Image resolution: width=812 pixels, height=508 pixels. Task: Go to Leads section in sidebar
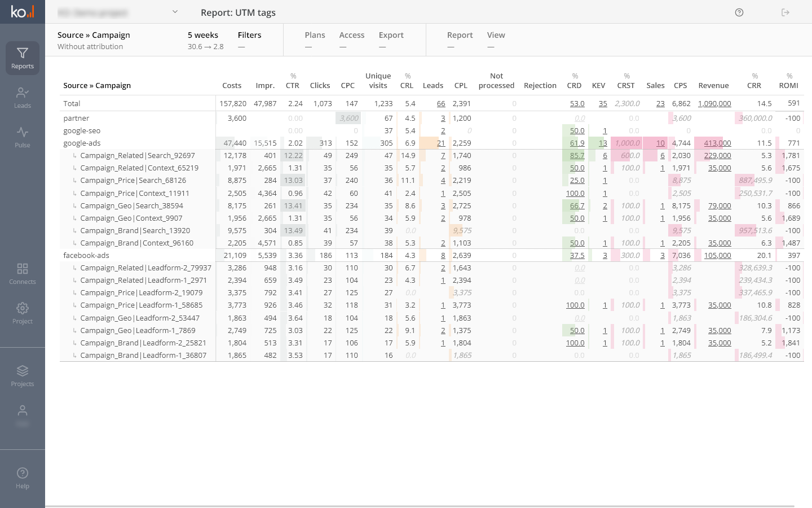[23, 98]
